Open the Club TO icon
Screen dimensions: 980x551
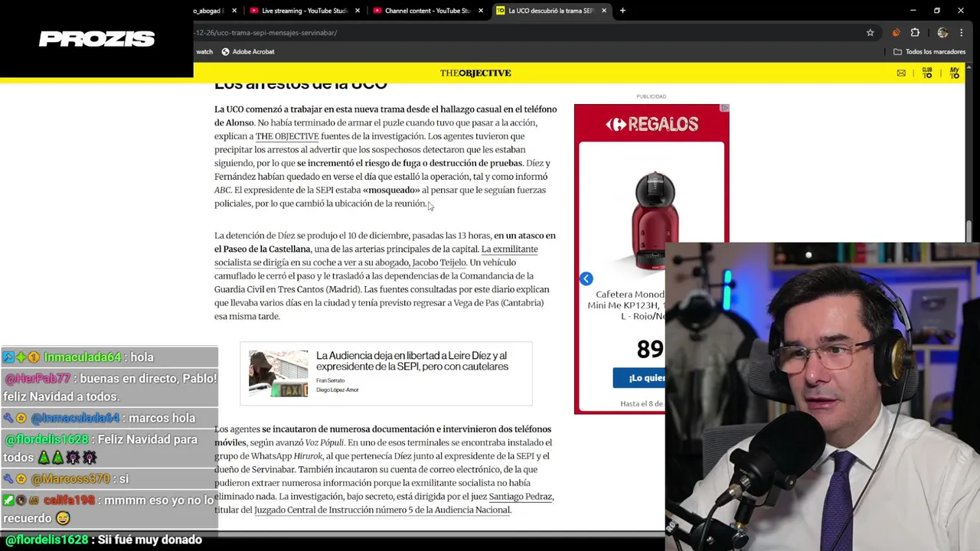pos(927,73)
